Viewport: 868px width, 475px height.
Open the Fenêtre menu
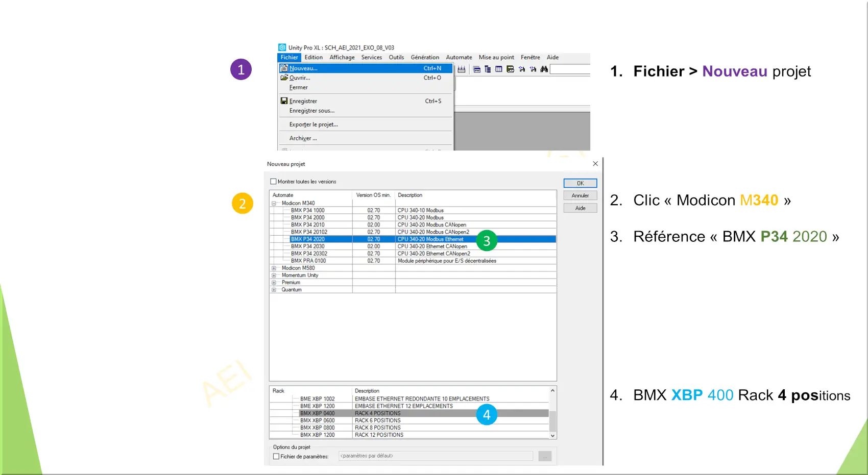coord(531,57)
